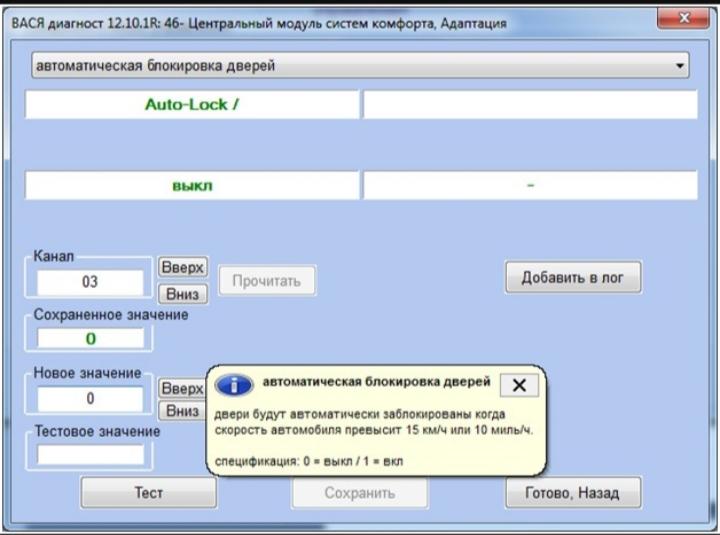This screenshot has height=535, width=720.
Task: Click the Сохраненное значение field
Action: (91, 339)
